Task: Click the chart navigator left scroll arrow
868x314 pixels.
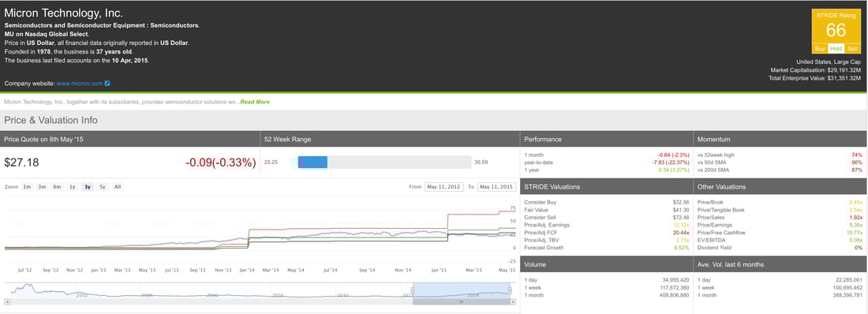Action: pos(7,302)
